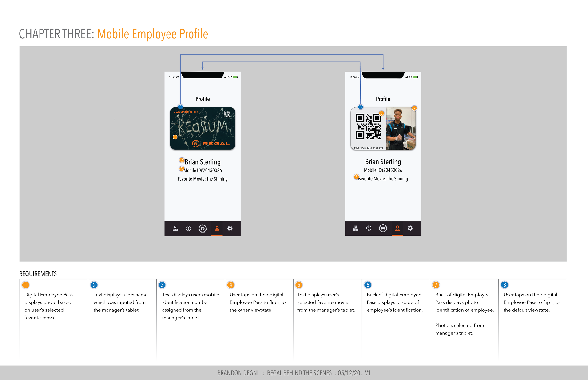Screen dimensions: 588x380
Task: Tap the alert exclamation icon on left phone
Action: (x=188, y=229)
